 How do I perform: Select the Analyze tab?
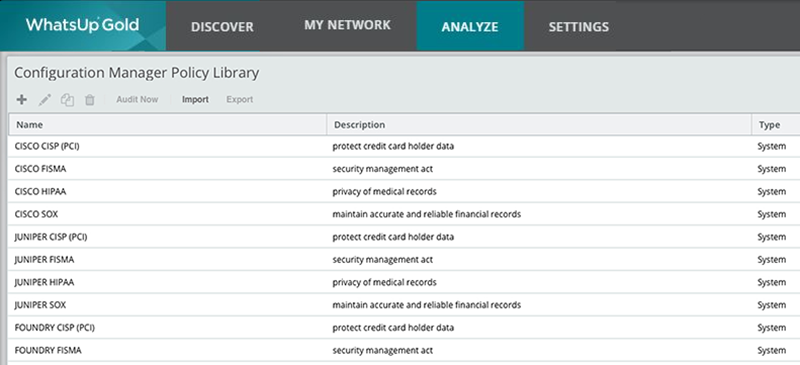pos(470,27)
